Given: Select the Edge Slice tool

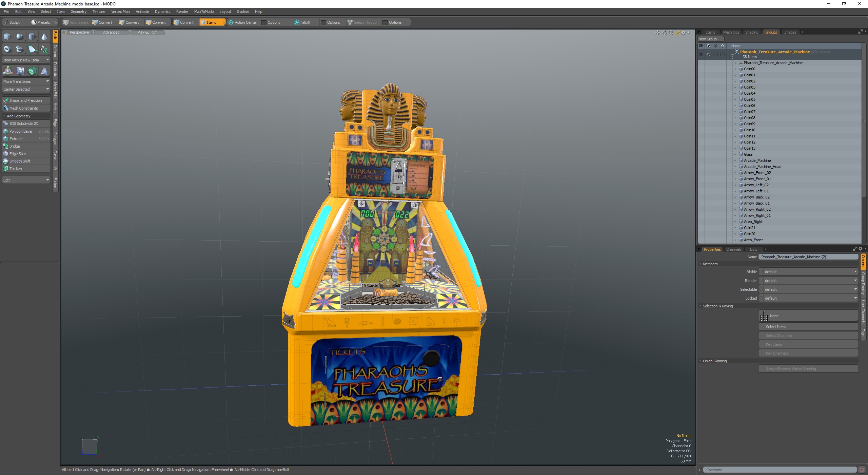Looking at the screenshot, I should click(x=26, y=154).
